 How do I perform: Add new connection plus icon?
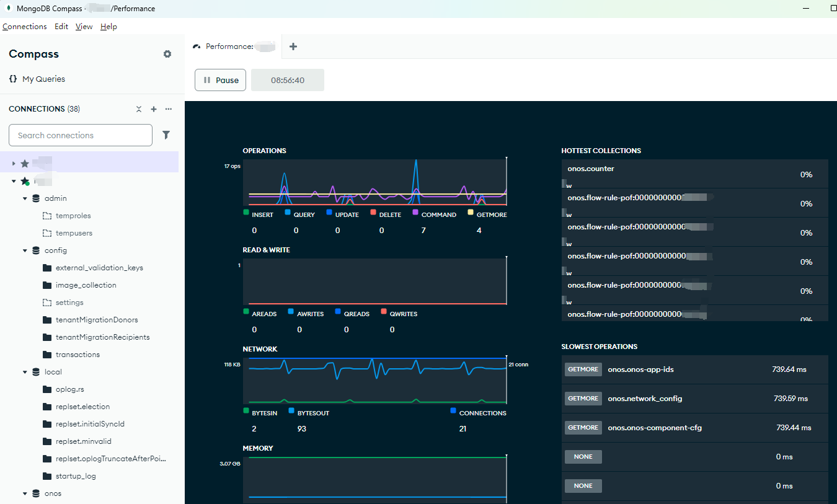(x=154, y=109)
